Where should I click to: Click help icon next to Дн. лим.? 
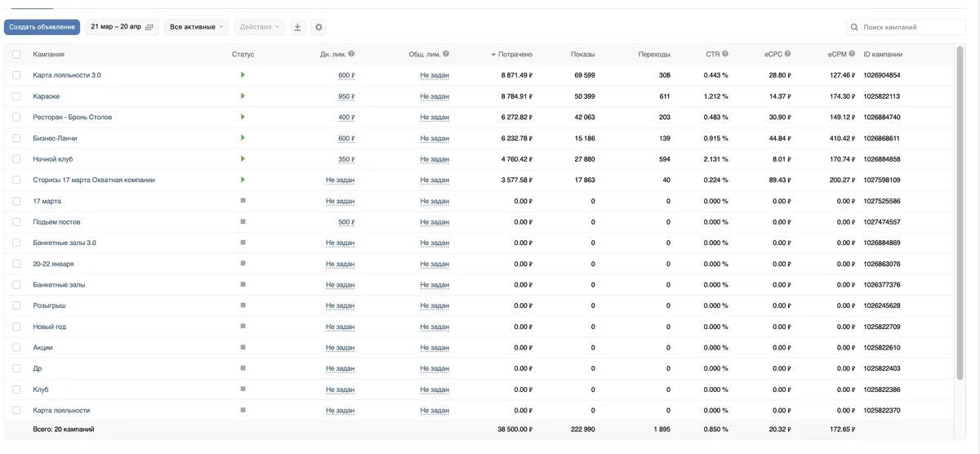pos(351,54)
